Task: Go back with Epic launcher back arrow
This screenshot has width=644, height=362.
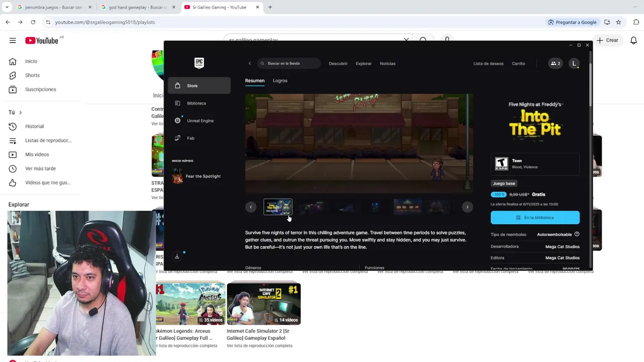Action: [250, 63]
